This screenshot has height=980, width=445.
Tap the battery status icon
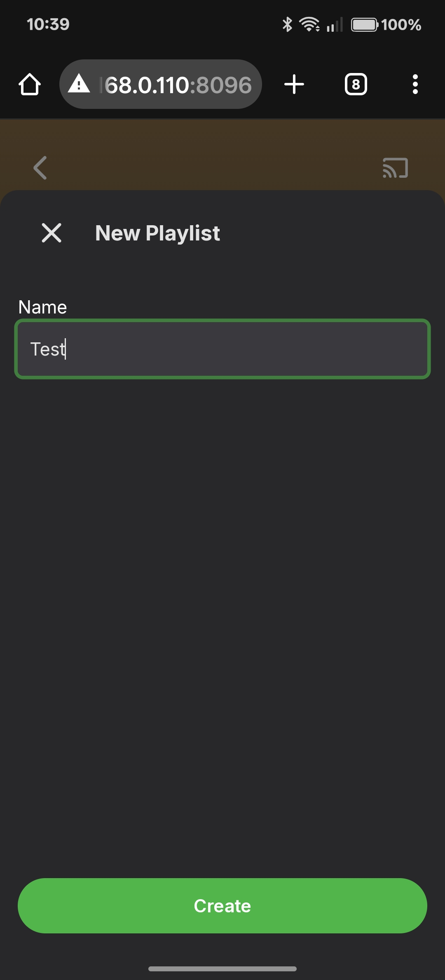point(364,25)
